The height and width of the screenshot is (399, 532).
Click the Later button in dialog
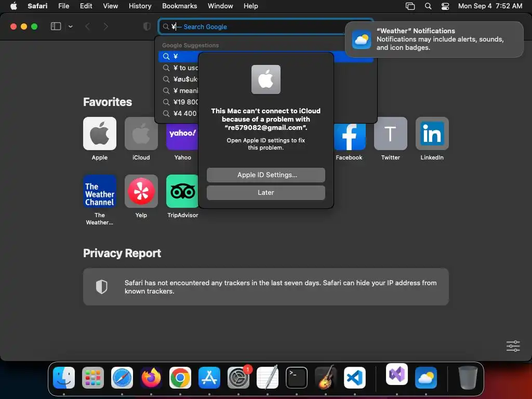tap(265, 193)
